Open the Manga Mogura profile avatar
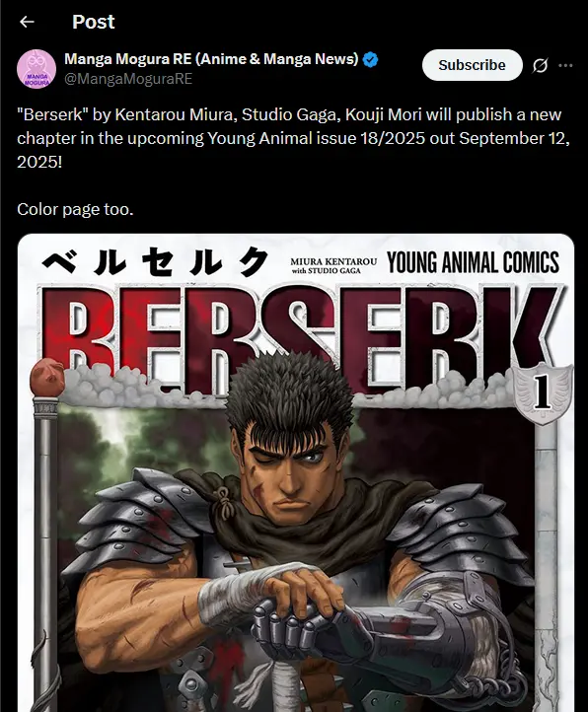 click(x=37, y=69)
